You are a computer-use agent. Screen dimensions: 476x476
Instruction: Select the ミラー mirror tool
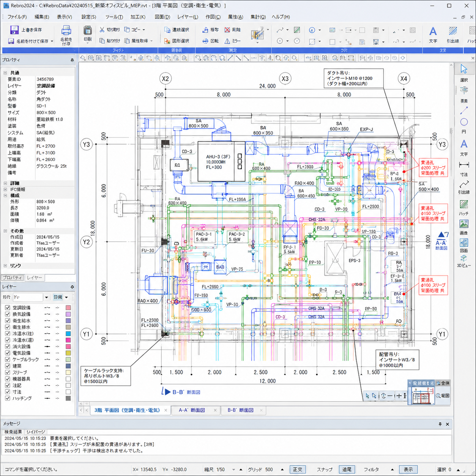point(227,41)
